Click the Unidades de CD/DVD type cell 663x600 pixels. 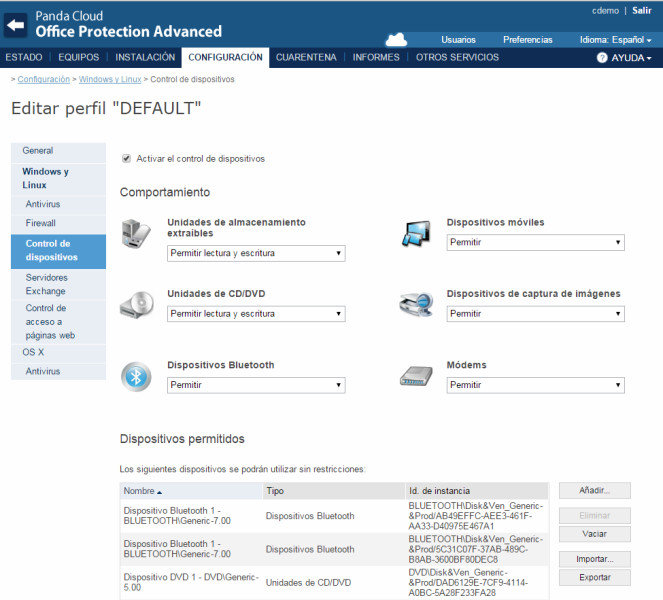[x=308, y=583]
